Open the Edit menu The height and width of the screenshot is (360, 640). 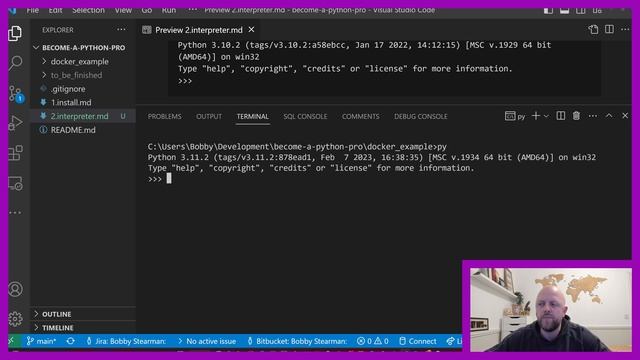click(55, 10)
